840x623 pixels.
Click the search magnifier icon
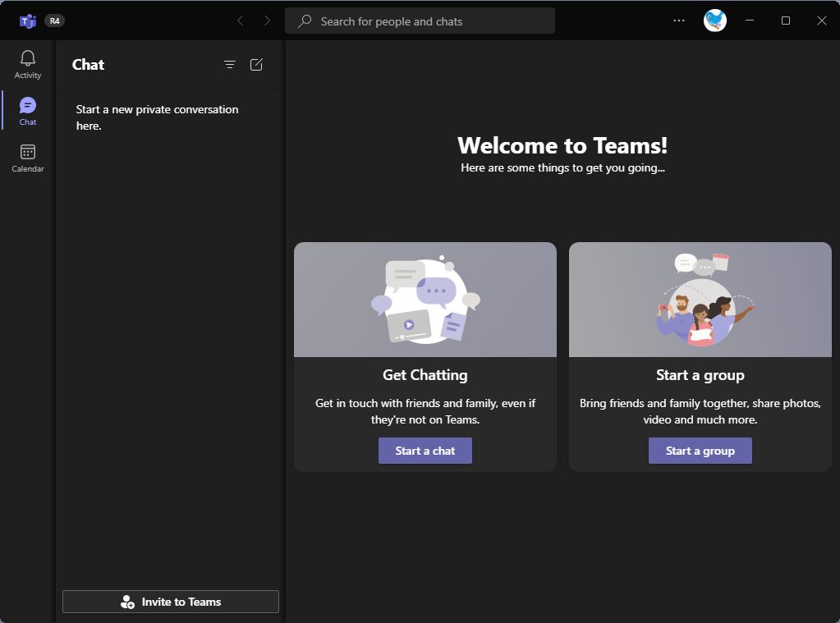tap(305, 21)
